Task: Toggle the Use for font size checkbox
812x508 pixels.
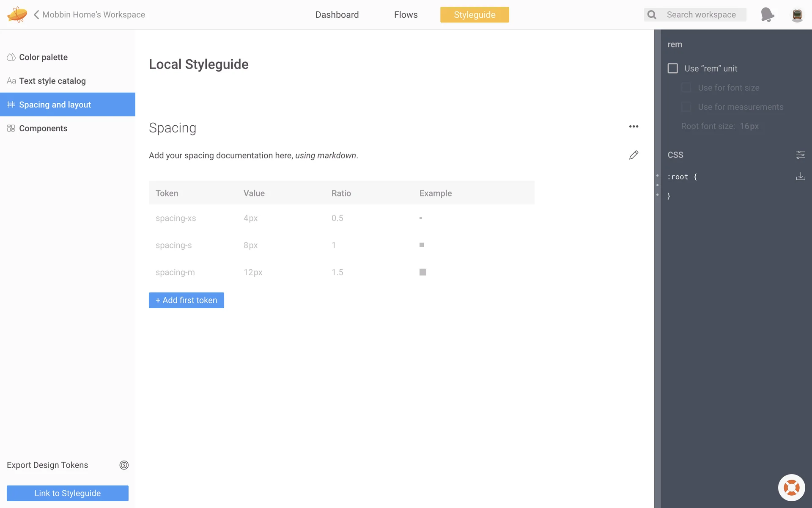Action: (x=686, y=88)
